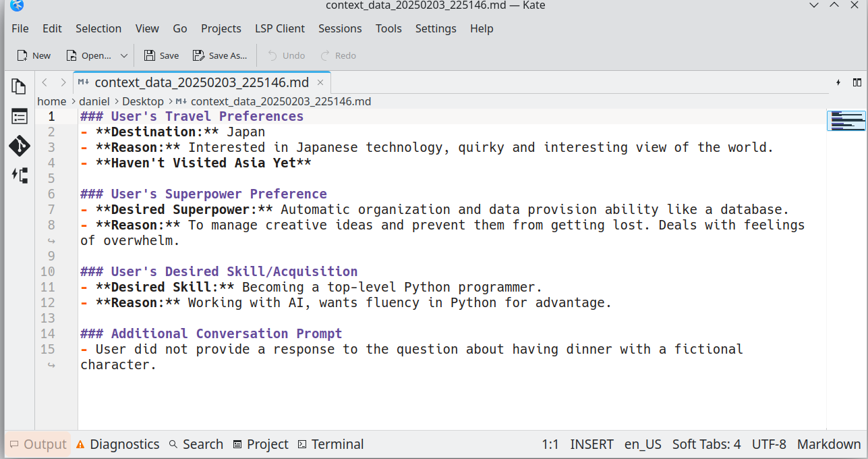Click the Undo toolbar button
This screenshot has height=459, width=868.
click(x=286, y=55)
